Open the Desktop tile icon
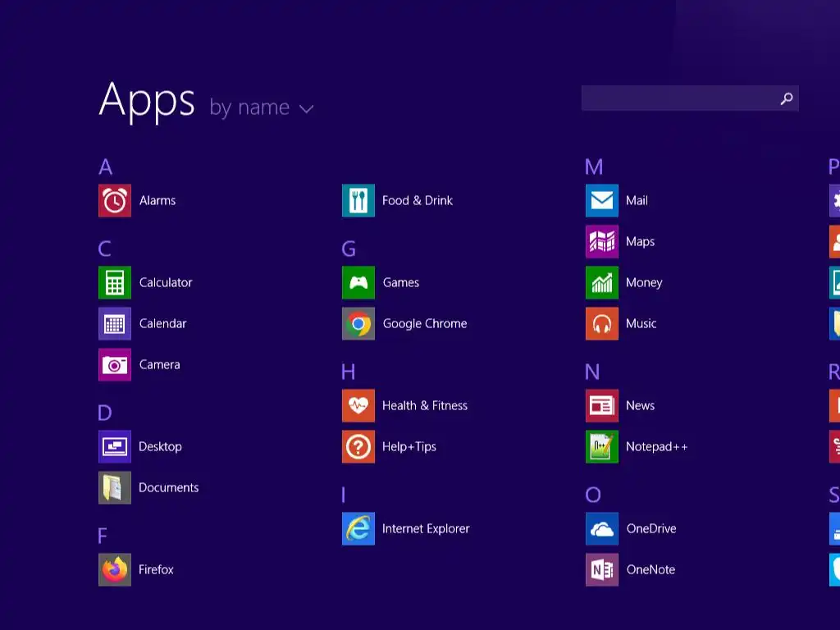840x630 pixels. (x=115, y=447)
